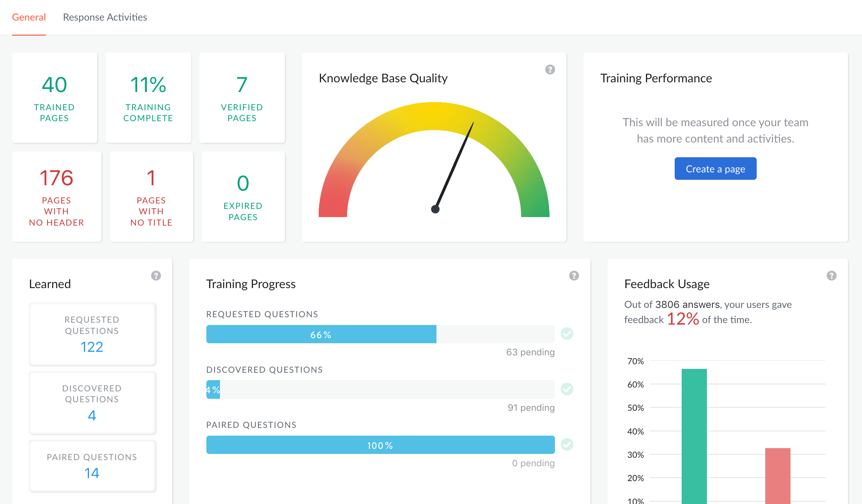Click the red bar in Feedback chart
862x504 pixels.
(x=778, y=476)
